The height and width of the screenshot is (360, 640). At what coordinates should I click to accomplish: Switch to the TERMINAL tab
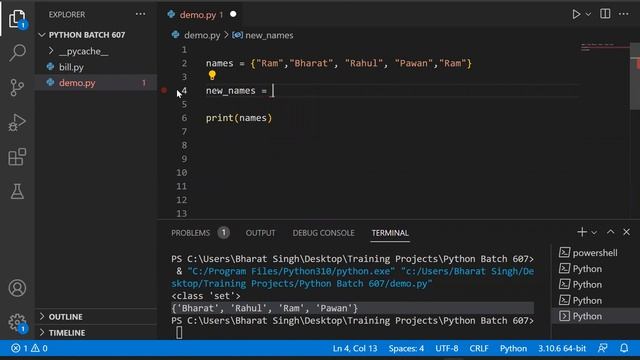coord(390,233)
